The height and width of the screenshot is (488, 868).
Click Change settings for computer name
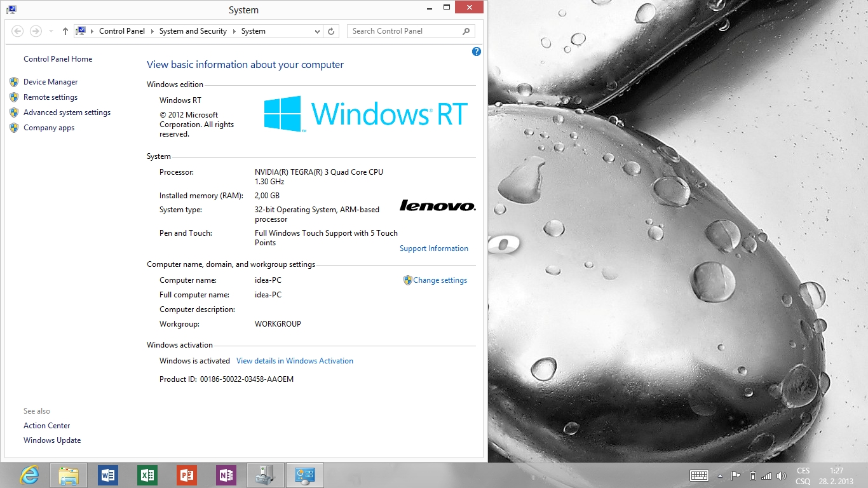pos(440,280)
